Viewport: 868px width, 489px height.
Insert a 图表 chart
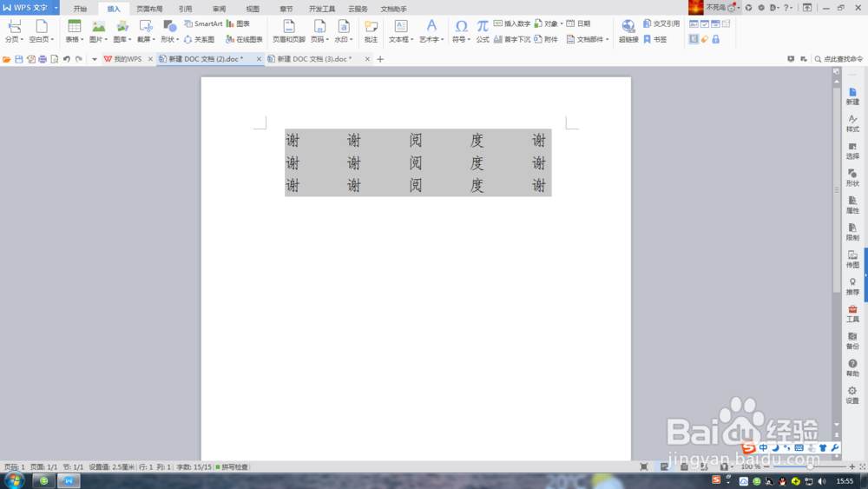click(238, 23)
